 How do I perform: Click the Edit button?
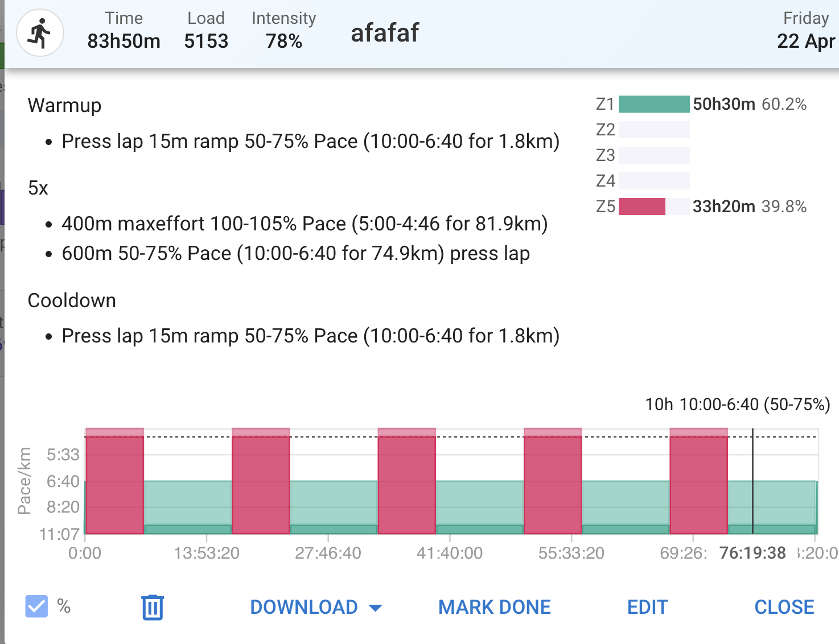(x=647, y=607)
